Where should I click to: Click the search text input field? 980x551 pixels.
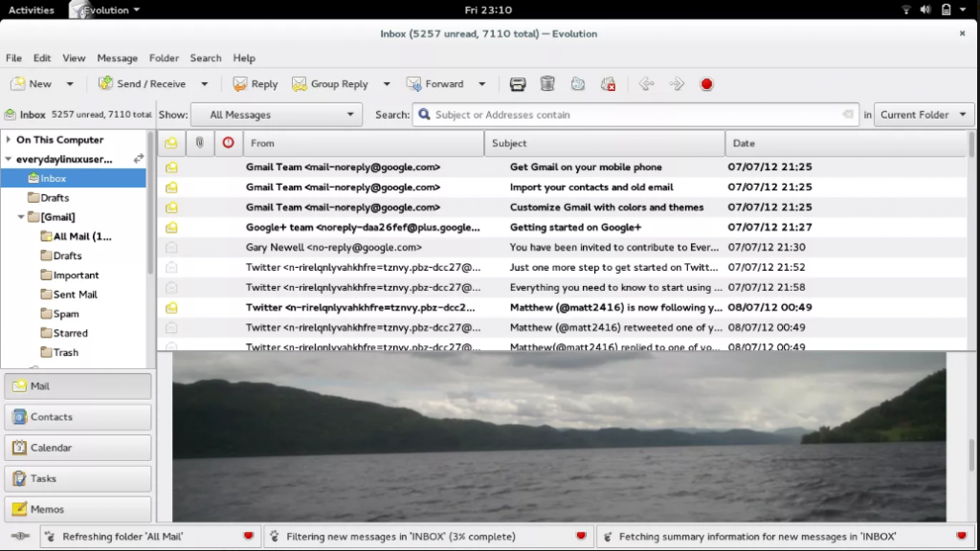(635, 115)
